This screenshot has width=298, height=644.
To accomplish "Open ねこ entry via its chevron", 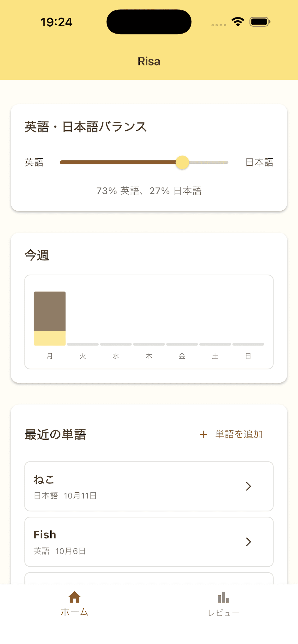I will coord(248,486).
